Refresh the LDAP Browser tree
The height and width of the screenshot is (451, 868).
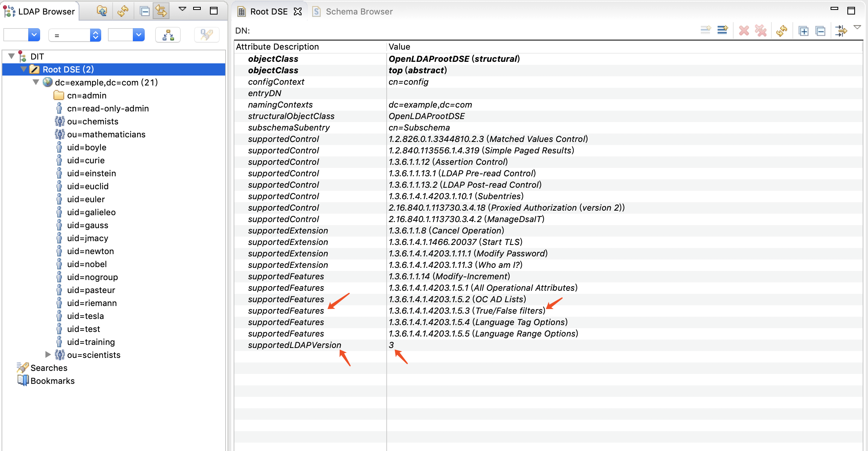[123, 11]
